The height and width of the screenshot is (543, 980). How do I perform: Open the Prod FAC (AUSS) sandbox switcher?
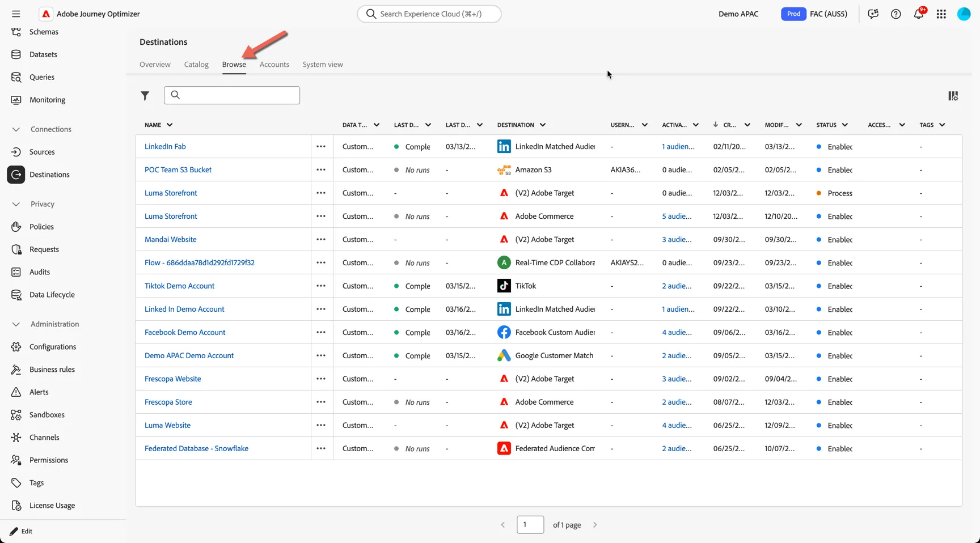coord(814,14)
